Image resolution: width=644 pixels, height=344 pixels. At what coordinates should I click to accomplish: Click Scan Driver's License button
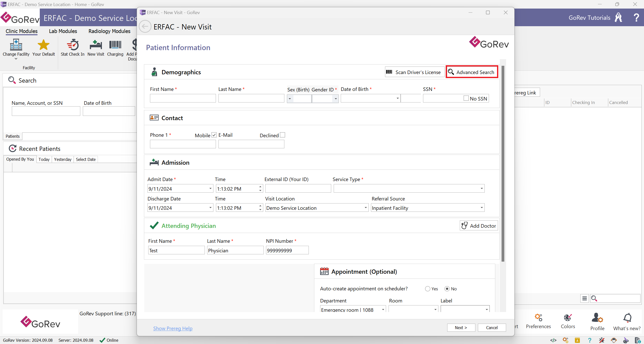point(414,72)
